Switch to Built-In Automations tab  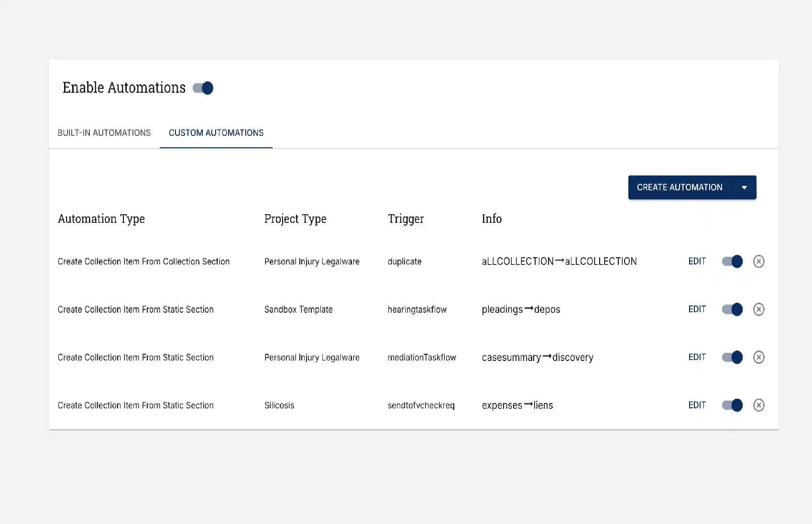[x=104, y=133]
